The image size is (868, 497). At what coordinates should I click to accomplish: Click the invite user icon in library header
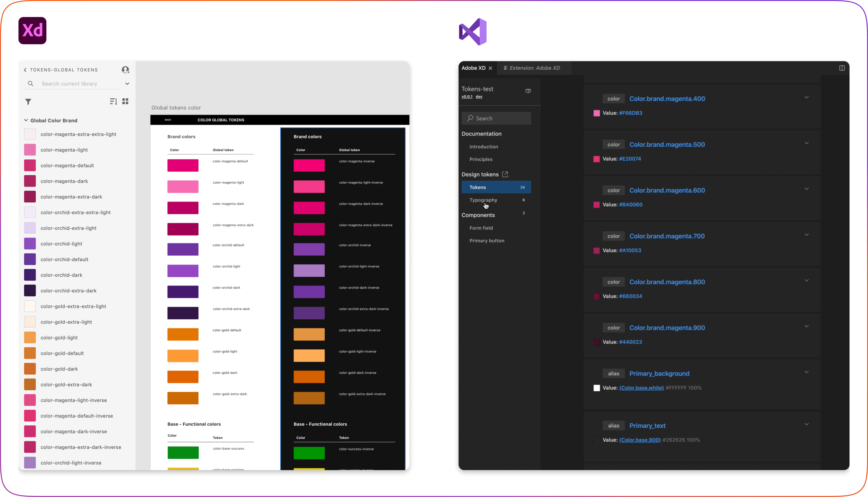point(126,70)
